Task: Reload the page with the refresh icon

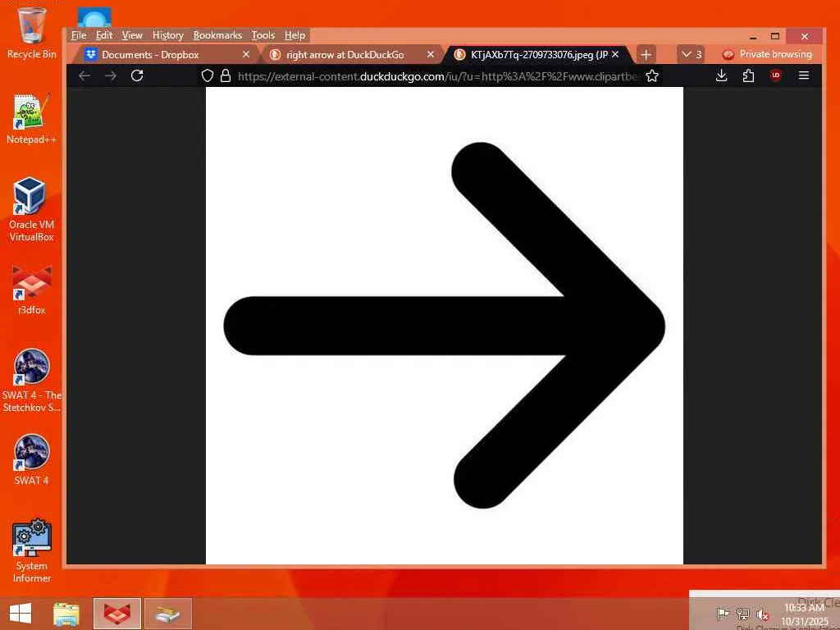Action: (x=137, y=75)
